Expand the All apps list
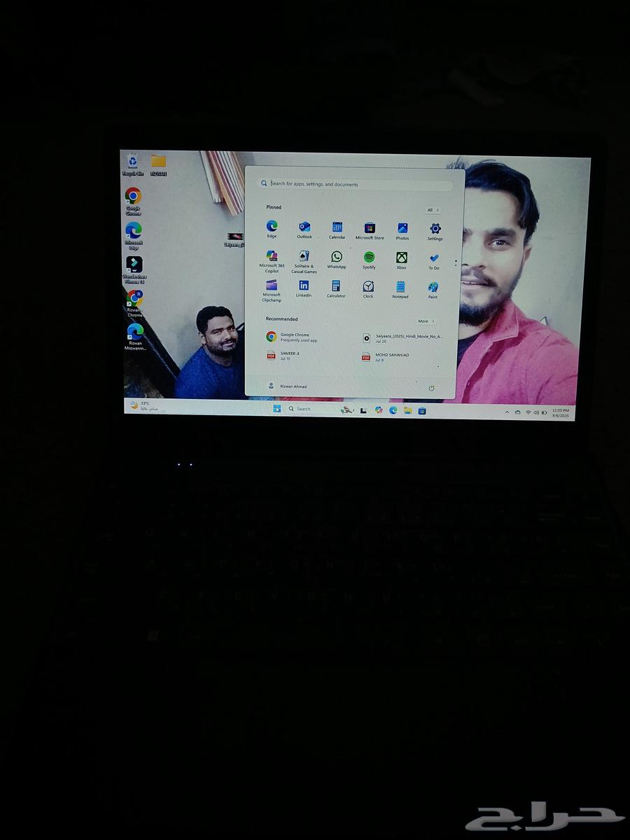 point(432,210)
